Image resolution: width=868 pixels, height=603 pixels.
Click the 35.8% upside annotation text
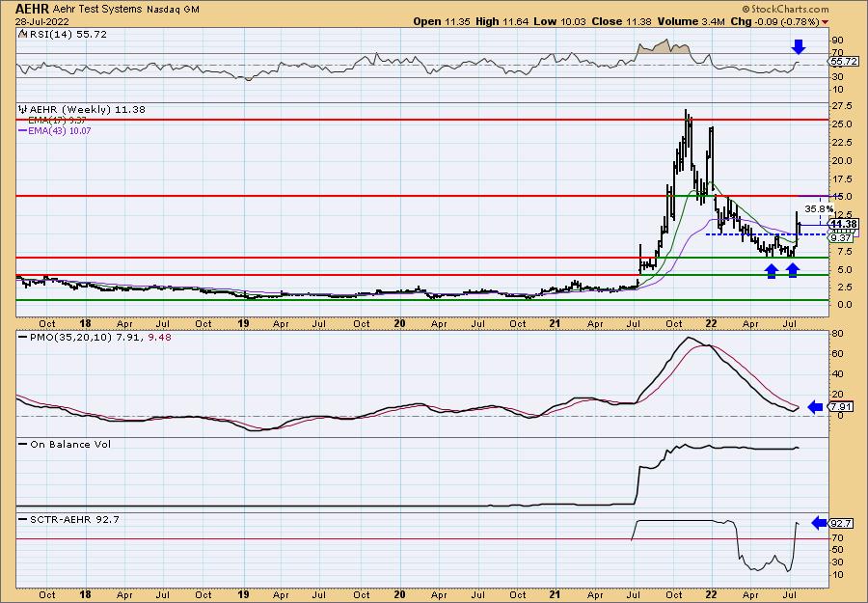click(x=819, y=208)
